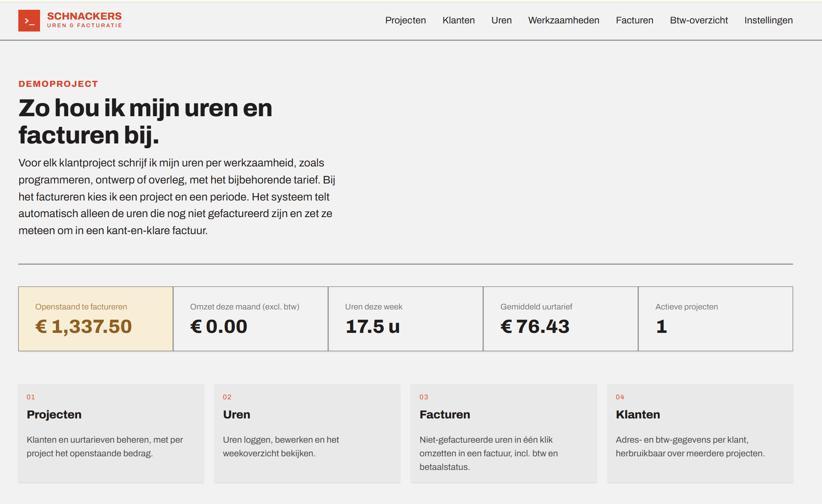Screen dimensions: 822x504
Task: Open the 03 Facturen card
Action: 504,433
